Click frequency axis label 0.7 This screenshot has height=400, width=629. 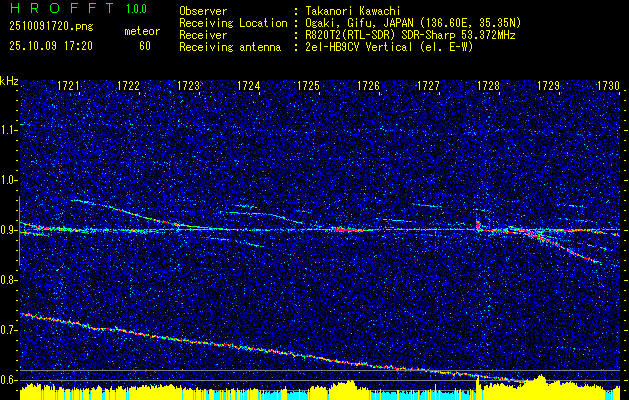pyautogui.click(x=9, y=331)
